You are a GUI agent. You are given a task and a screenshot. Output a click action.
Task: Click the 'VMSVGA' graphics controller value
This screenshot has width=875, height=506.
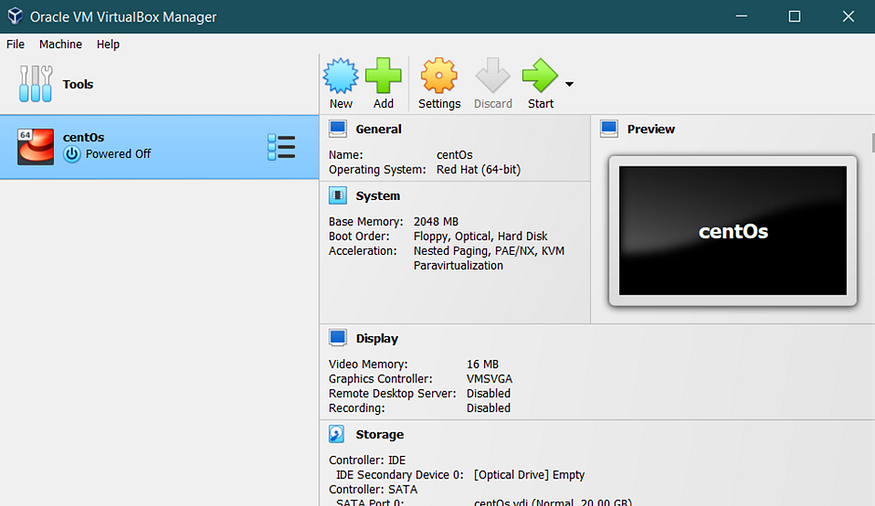(x=489, y=379)
